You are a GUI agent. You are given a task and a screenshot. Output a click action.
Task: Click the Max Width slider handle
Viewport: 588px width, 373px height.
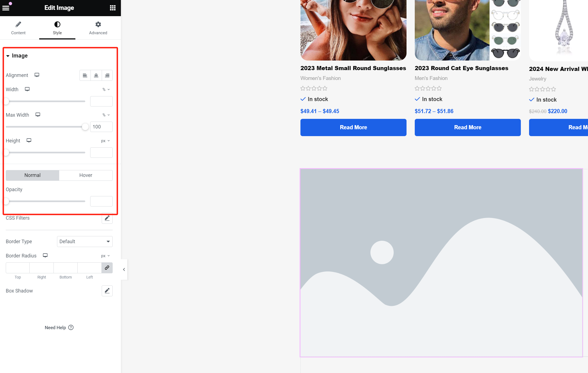[85, 127]
